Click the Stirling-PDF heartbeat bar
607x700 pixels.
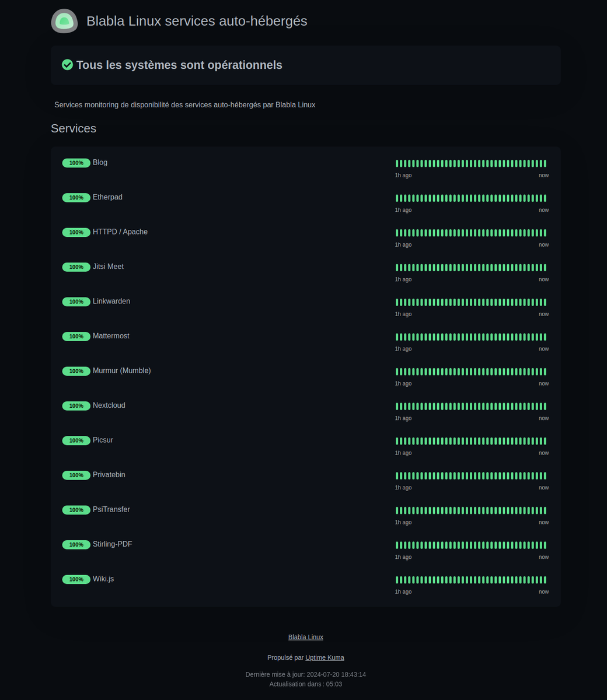pyautogui.click(x=471, y=545)
